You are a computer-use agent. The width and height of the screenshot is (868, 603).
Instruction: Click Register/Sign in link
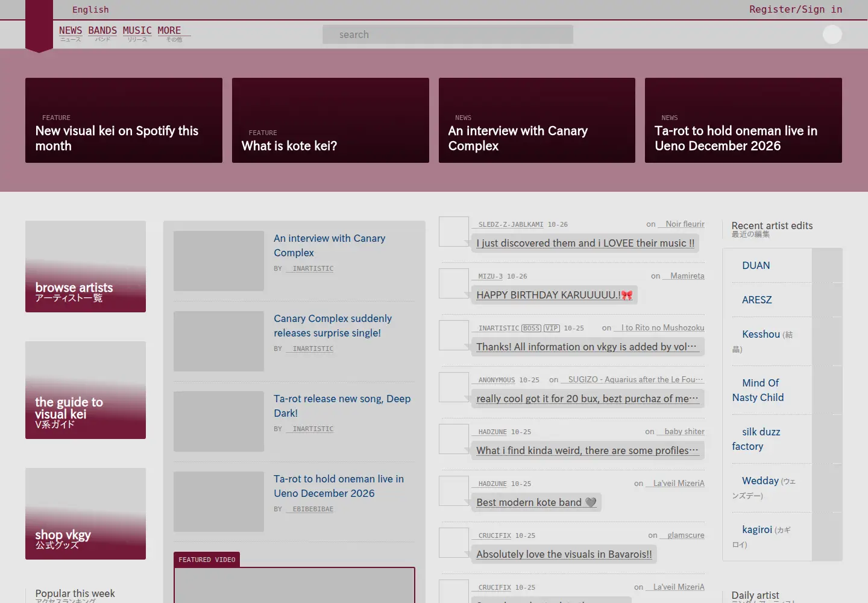point(796,9)
